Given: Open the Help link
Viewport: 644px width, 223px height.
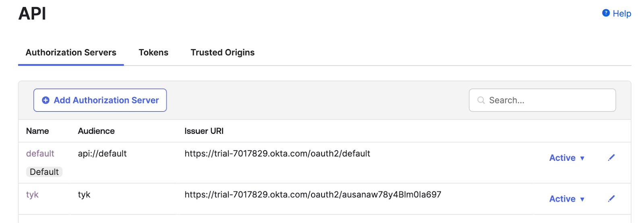Looking at the screenshot, I should click(621, 14).
